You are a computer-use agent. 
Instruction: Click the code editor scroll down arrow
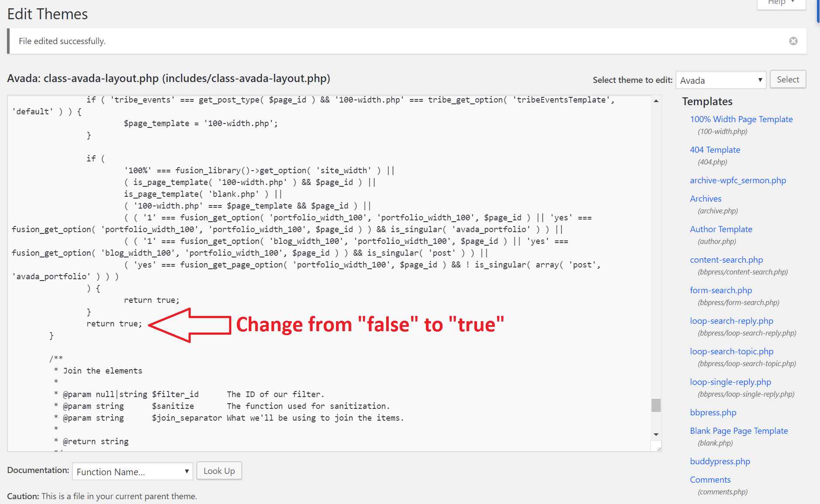coord(656,435)
